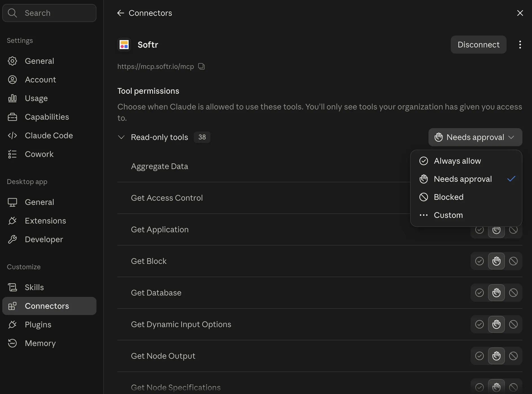Copy the Softr MCP URL

(x=201, y=66)
